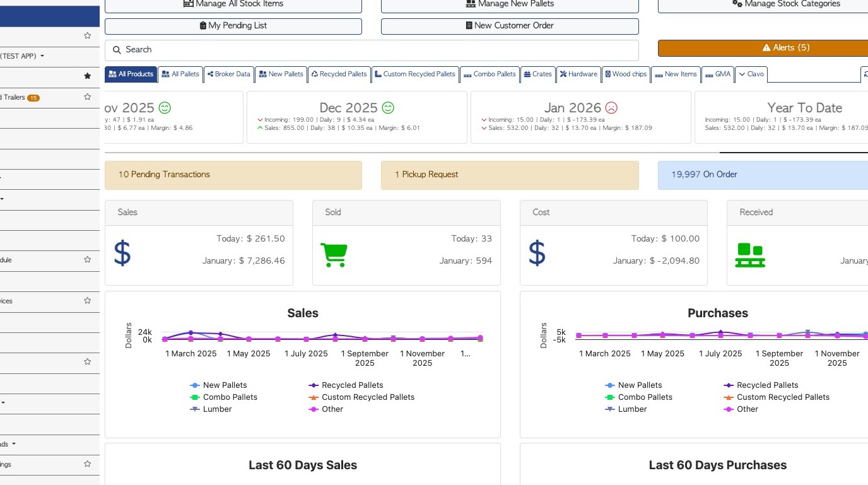Open the Clavo dropdown tab
Screen dimensions: 868x485
tap(751, 74)
